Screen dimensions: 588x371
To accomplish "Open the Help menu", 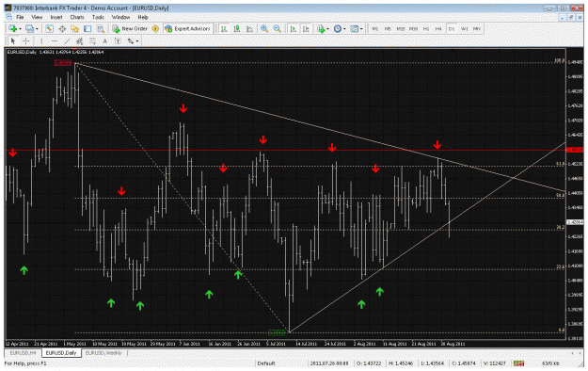I will tap(143, 17).
